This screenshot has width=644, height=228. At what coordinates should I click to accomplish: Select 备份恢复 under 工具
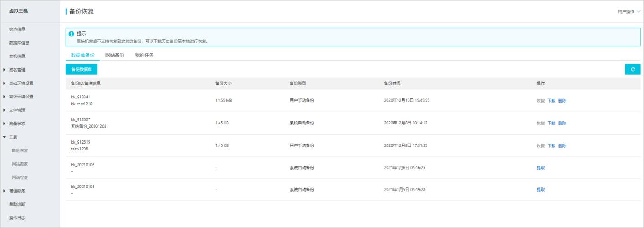coord(20,150)
